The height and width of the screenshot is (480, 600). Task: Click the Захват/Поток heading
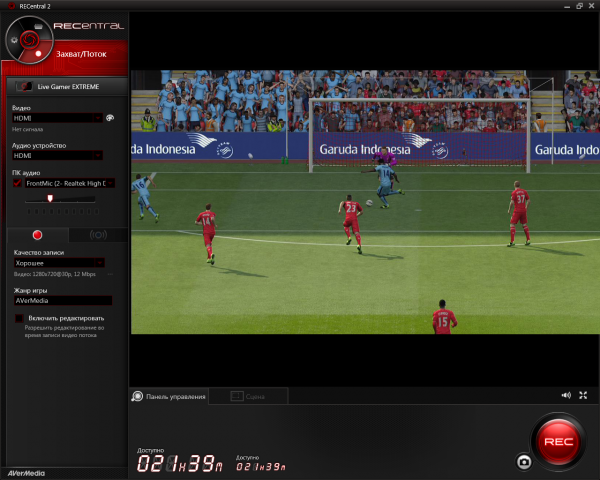coord(81,54)
